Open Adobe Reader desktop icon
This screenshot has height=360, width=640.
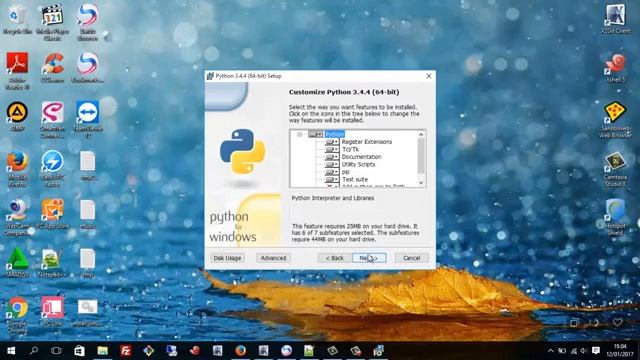17,71
